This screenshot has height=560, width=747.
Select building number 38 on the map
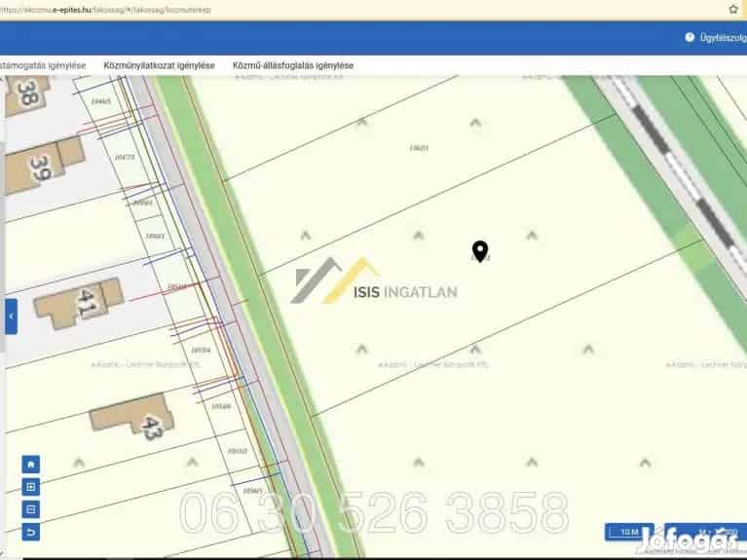point(26,94)
